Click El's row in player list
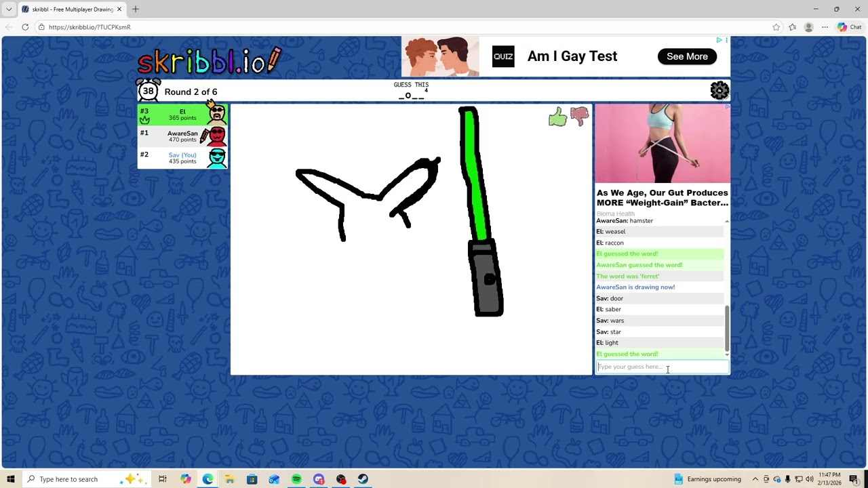 [182, 115]
